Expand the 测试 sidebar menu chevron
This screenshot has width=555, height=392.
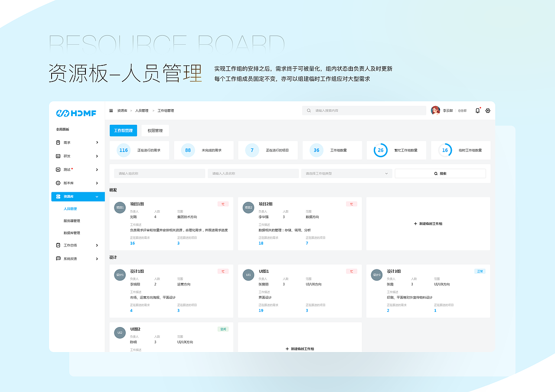tap(97, 169)
